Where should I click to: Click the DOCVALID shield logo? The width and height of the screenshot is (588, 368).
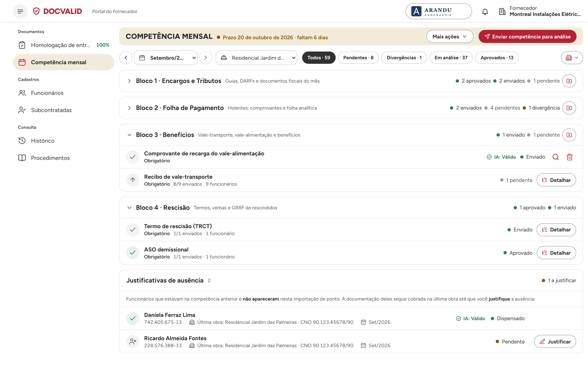(37, 11)
